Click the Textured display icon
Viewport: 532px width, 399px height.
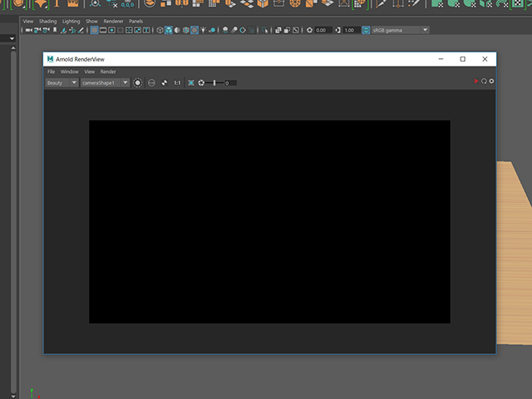click(x=195, y=30)
